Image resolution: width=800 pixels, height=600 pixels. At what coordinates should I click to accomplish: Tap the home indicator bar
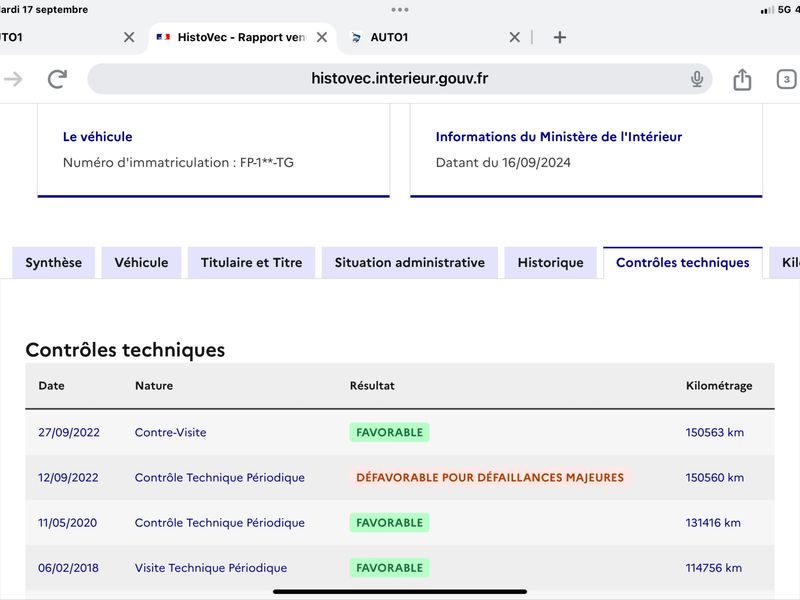pyautogui.click(x=400, y=592)
